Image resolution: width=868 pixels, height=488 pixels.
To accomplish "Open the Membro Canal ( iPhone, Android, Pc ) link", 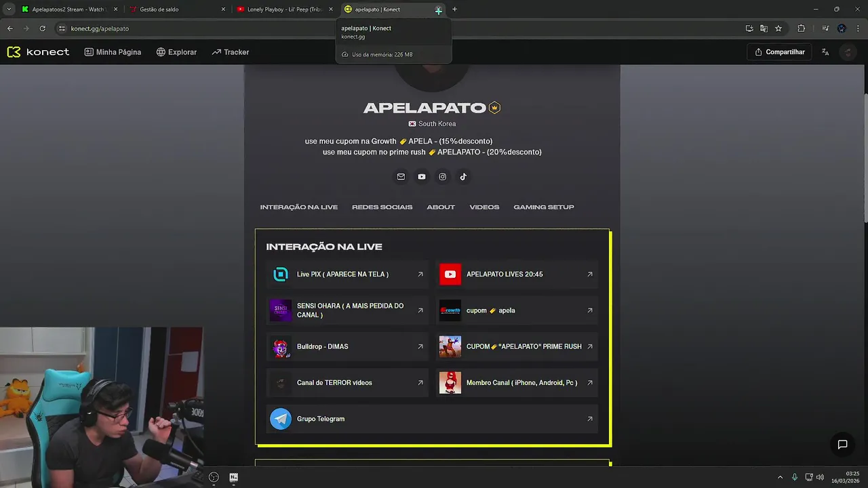I will coord(517,383).
